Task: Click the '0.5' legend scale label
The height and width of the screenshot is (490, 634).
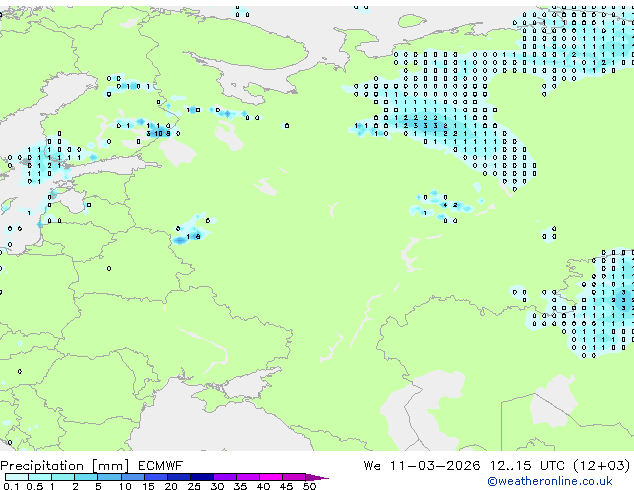Action: (34, 486)
